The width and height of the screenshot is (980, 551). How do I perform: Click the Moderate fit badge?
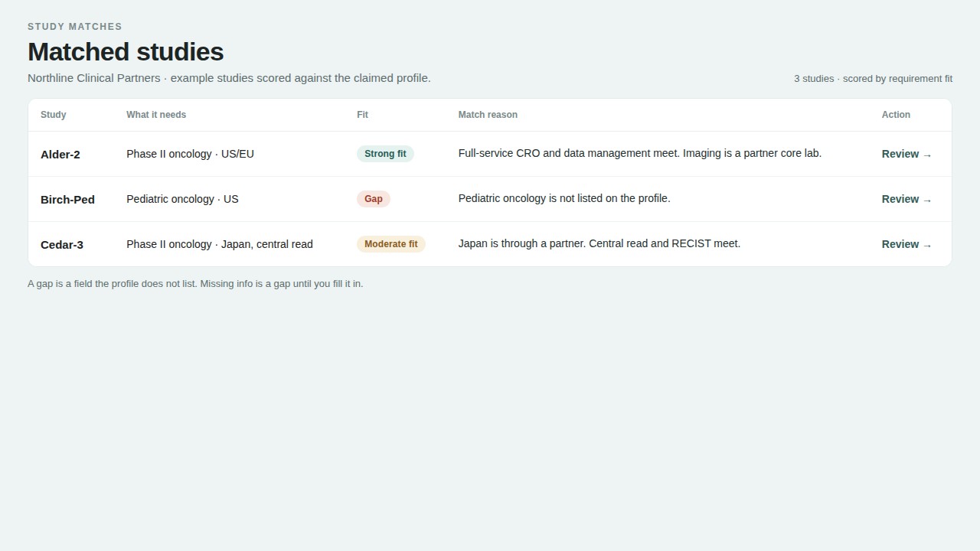pos(391,244)
